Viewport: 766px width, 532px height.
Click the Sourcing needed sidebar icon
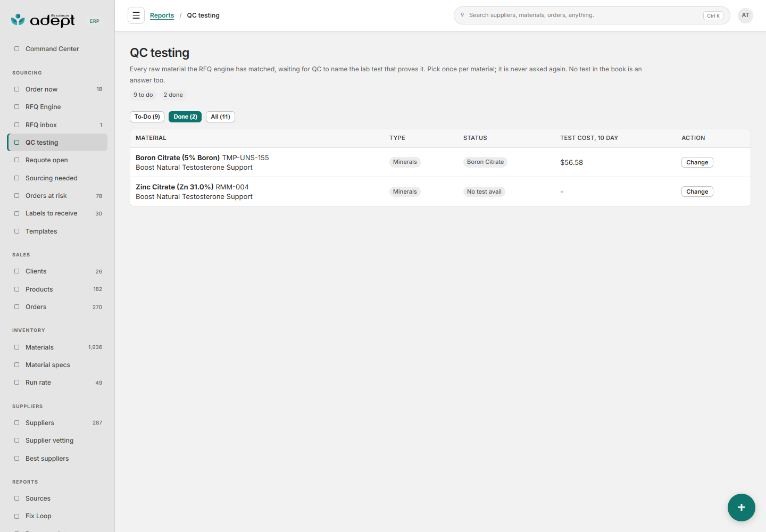pyautogui.click(x=16, y=178)
